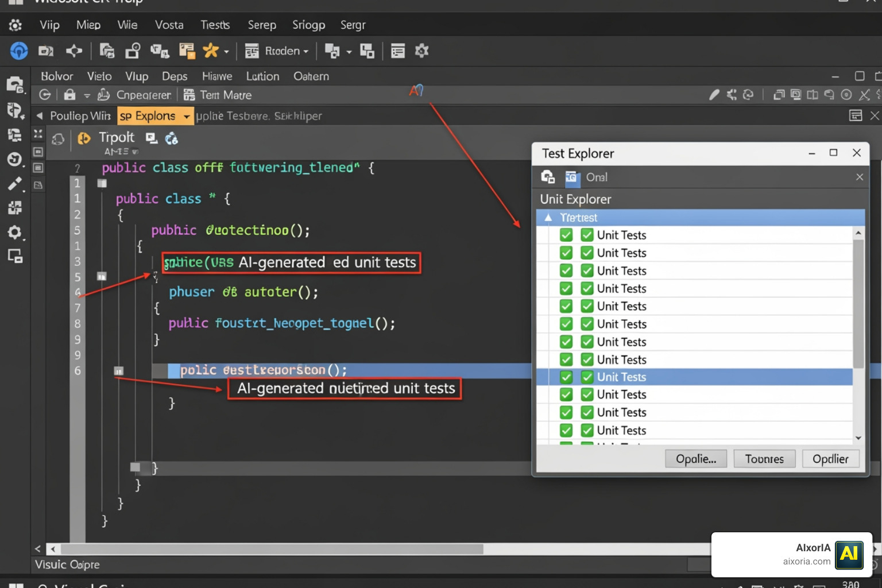Toggle fifth Unit Tests row inner checkbox
Image resolution: width=882 pixels, height=588 pixels.
[587, 306]
